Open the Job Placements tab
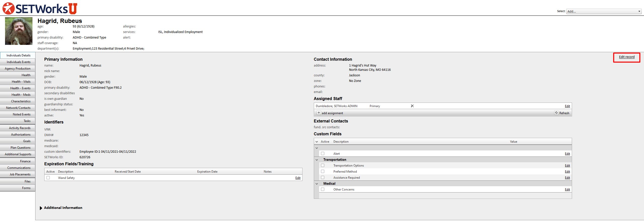 click(x=18, y=174)
